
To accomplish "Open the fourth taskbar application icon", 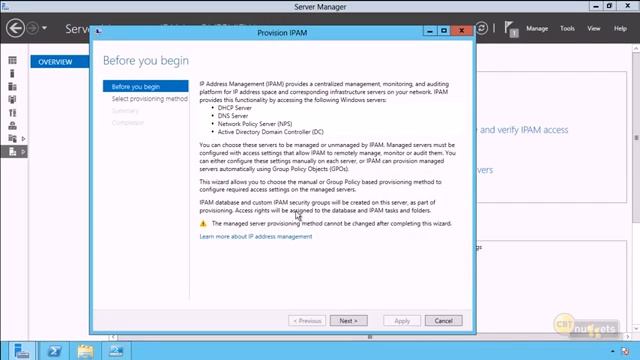I will (x=116, y=351).
